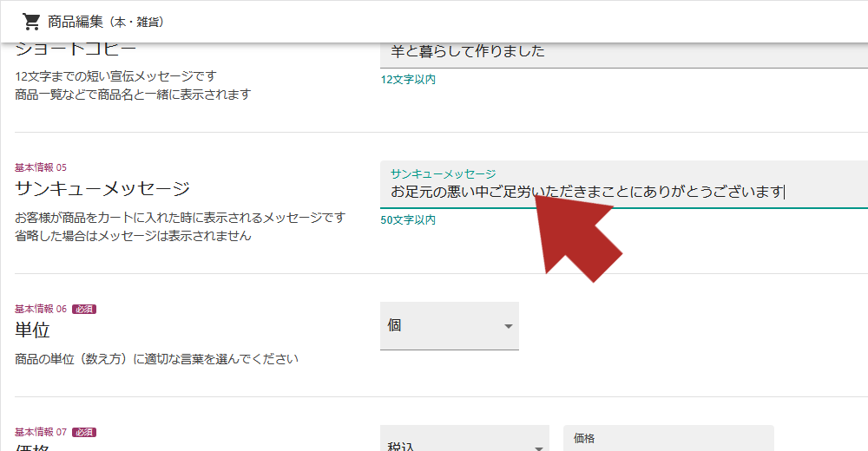Click the 必須 badge beside 基本情報 06

[x=84, y=310]
